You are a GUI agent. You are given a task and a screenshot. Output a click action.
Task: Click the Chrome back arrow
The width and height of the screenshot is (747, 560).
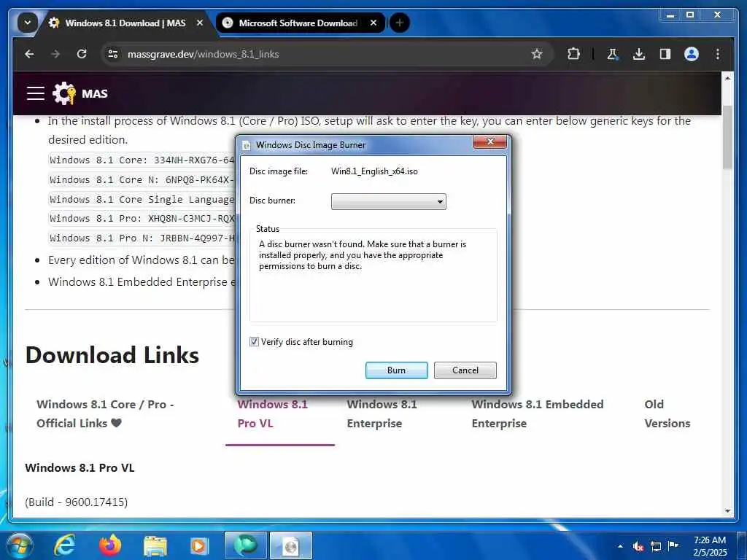point(29,54)
